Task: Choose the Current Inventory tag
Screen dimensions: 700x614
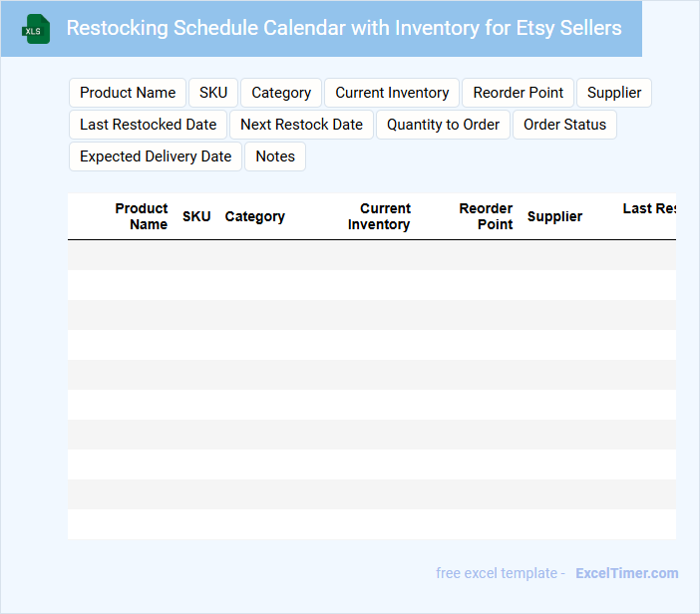Action: point(392,93)
